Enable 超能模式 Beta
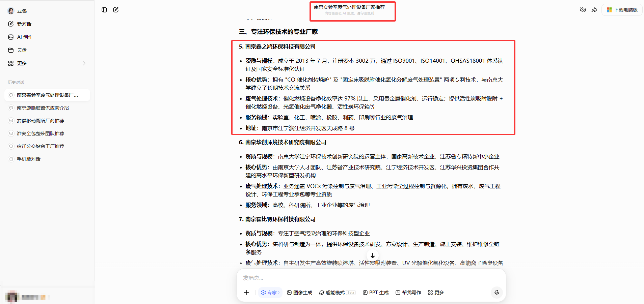 [337, 293]
